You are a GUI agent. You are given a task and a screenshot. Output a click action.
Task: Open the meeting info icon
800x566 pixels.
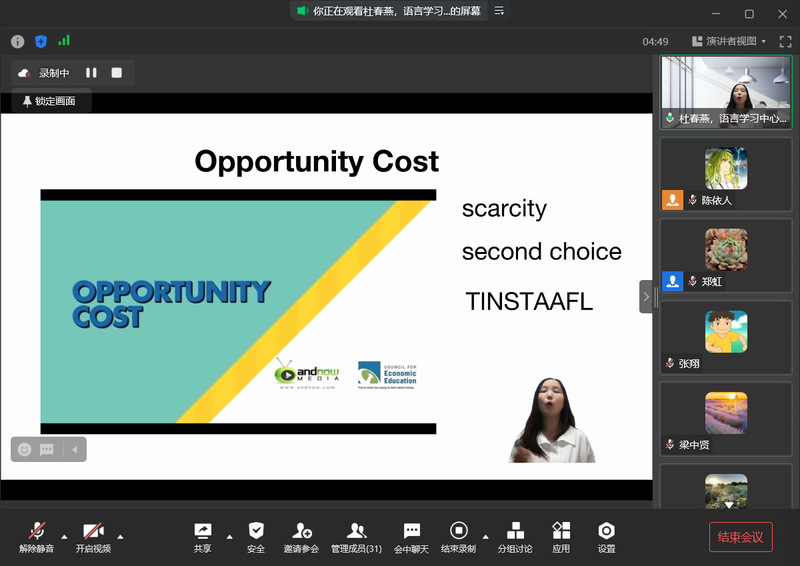pyautogui.click(x=17, y=41)
